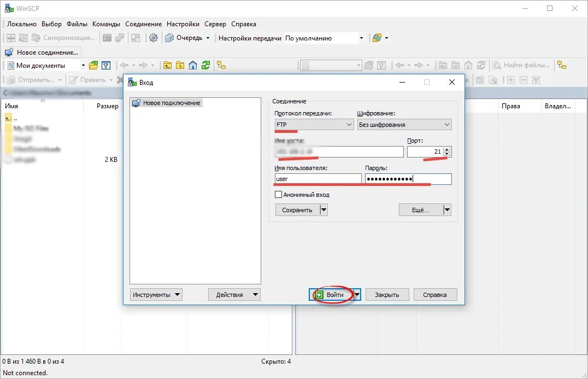Click the 'Справка' button in login dialog

[435, 295]
